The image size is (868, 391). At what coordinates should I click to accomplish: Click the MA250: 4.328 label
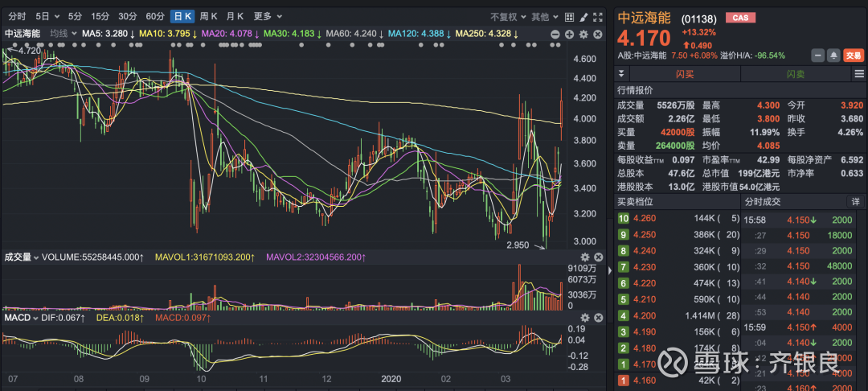(486, 34)
